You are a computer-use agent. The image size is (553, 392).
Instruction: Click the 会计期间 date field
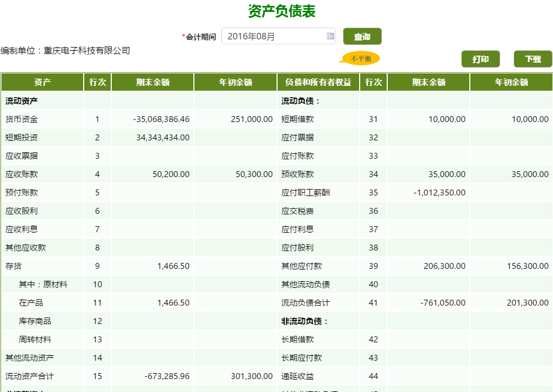(x=278, y=36)
